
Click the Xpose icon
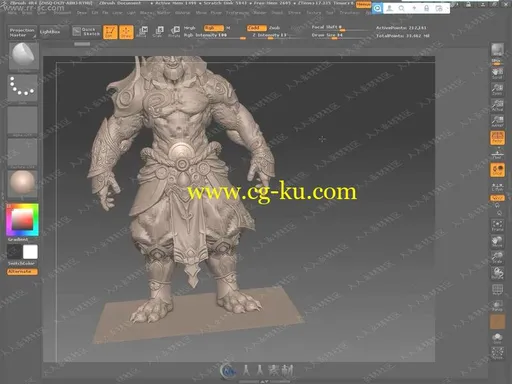tap(497, 353)
